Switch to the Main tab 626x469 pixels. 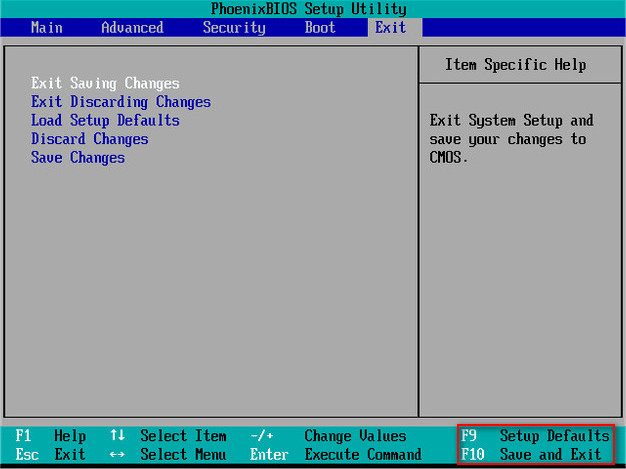click(x=46, y=27)
